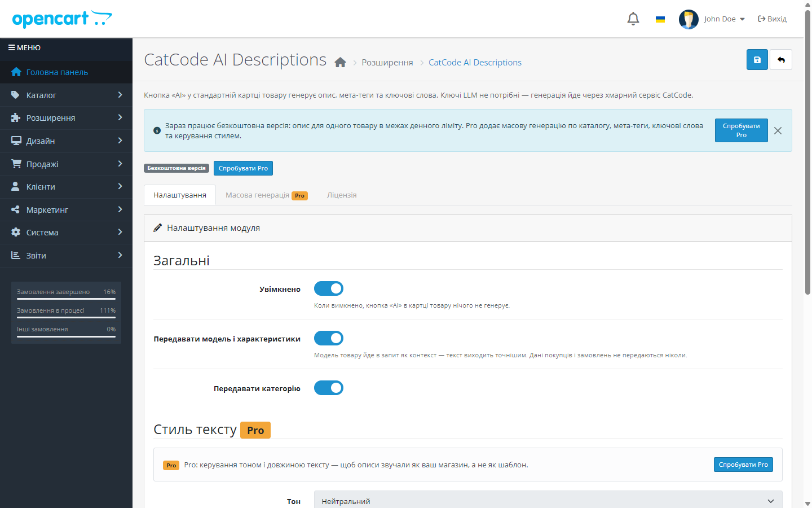Click the info icon in the alert
Screen dimensions: 812x508
157,130
